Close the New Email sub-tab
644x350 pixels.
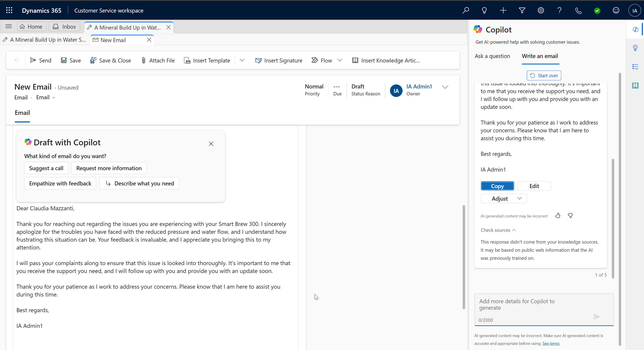[x=149, y=40]
